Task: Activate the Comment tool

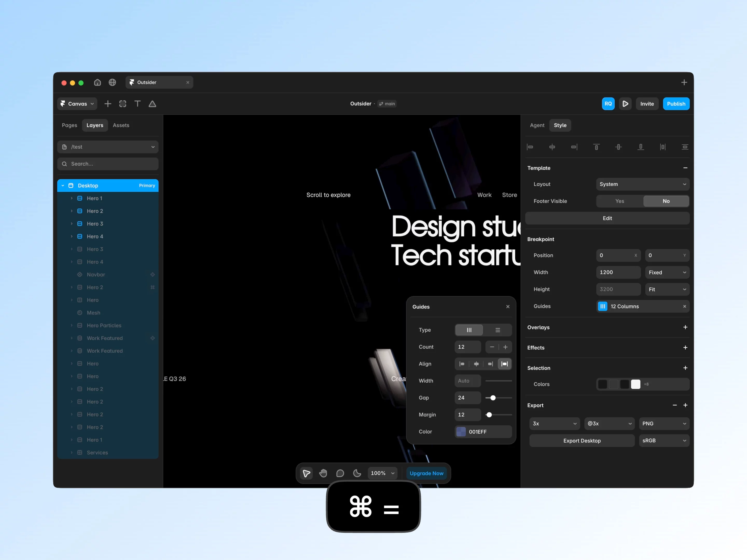Action: tap(340, 473)
